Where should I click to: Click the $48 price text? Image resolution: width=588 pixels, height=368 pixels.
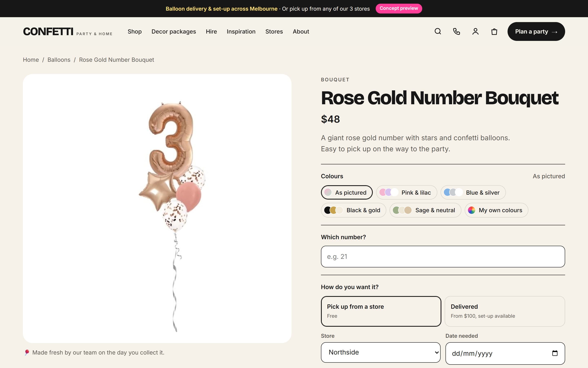tap(330, 119)
